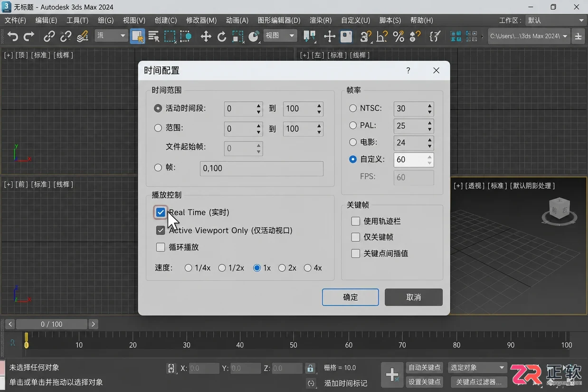
Task: Select the NTSC frame rate radio button
Action: 353,108
